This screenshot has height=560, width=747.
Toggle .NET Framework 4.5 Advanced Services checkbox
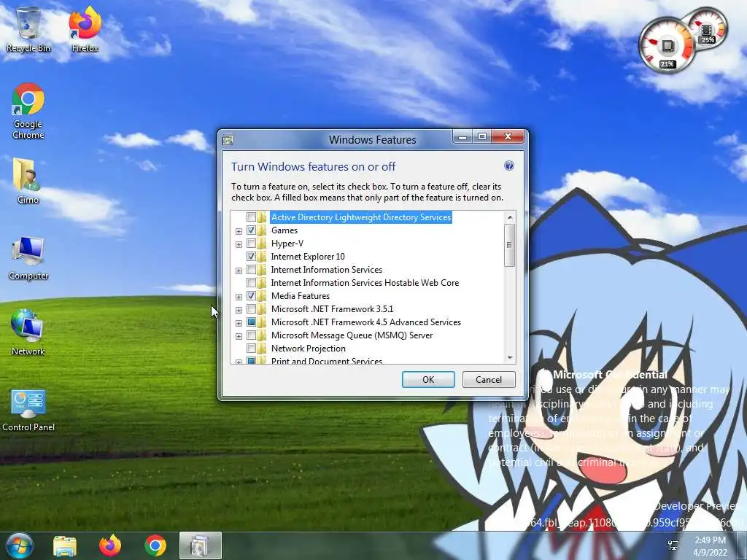[x=251, y=322]
